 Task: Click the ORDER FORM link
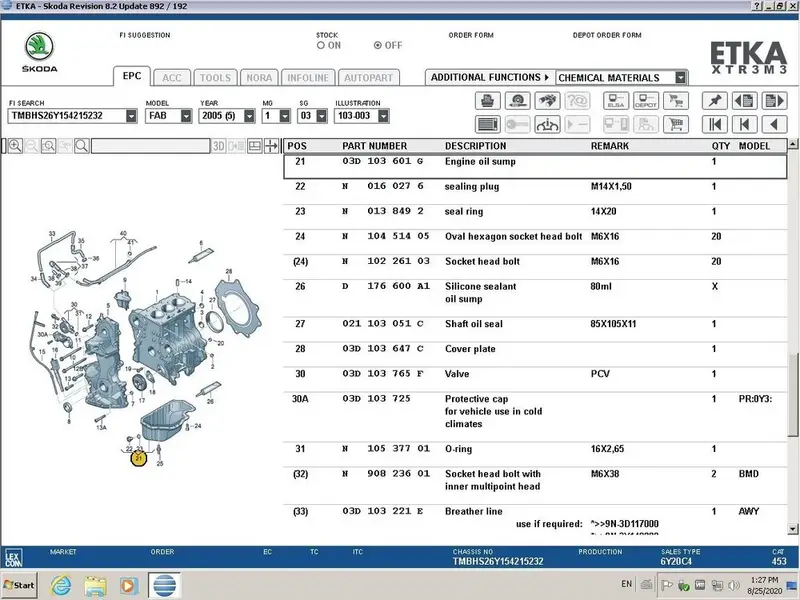click(x=471, y=35)
